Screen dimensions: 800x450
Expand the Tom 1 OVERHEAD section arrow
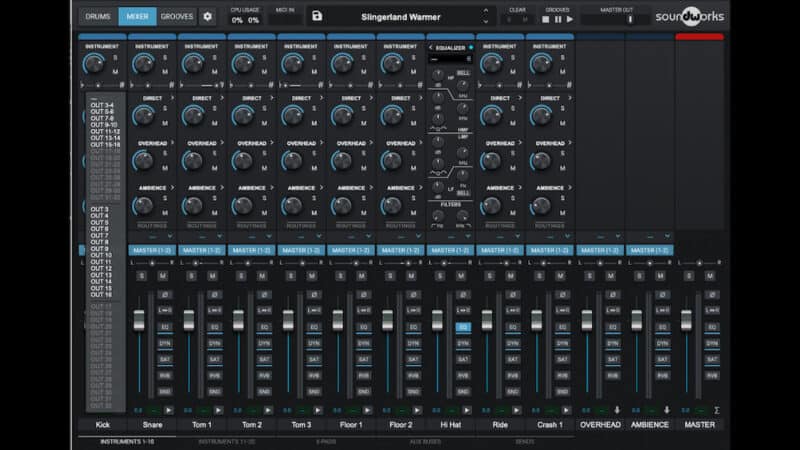tap(222, 143)
